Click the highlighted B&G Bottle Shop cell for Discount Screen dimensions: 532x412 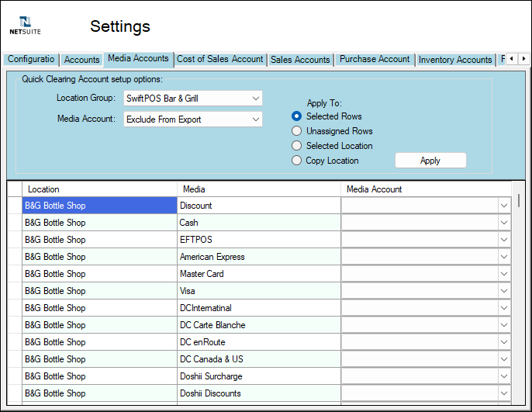pos(99,206)
